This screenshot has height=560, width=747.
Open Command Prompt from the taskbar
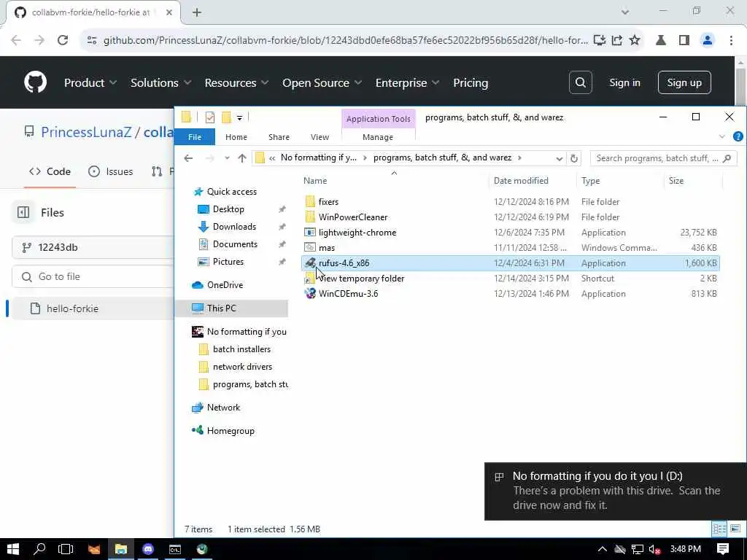pyautogui.click(x=175, y=549)
